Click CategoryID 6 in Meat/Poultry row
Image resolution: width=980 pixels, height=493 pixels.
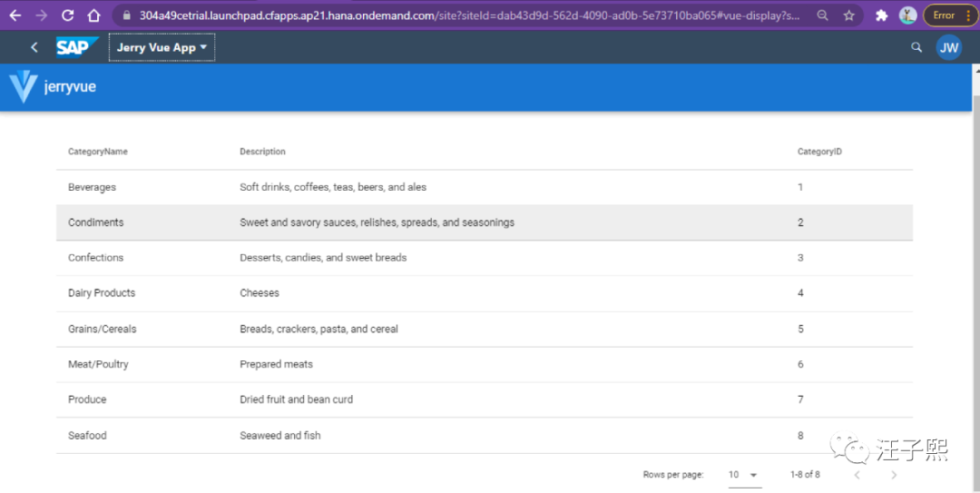pos(800,364)
